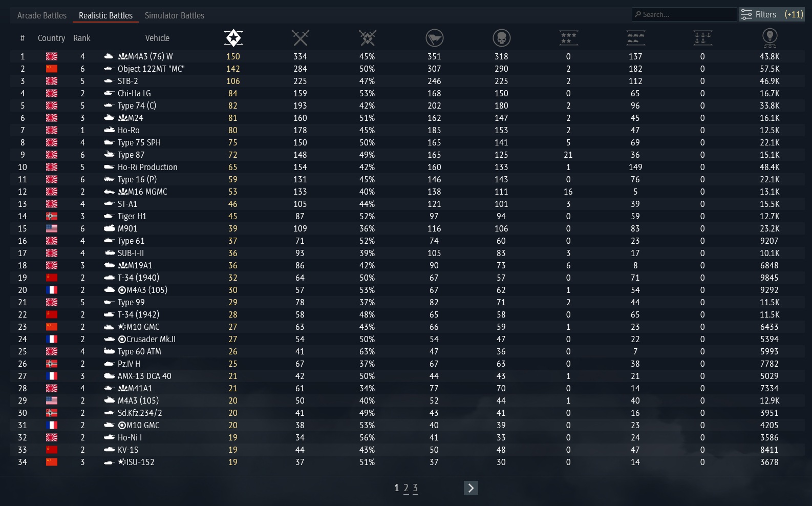Sort by the score lightbulb icon

click(770, 38)
